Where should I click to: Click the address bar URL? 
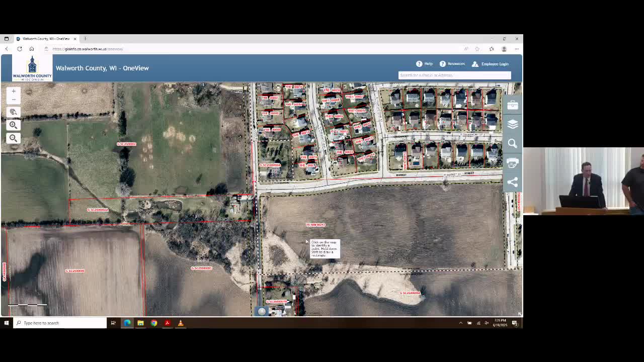pos(88,49)
